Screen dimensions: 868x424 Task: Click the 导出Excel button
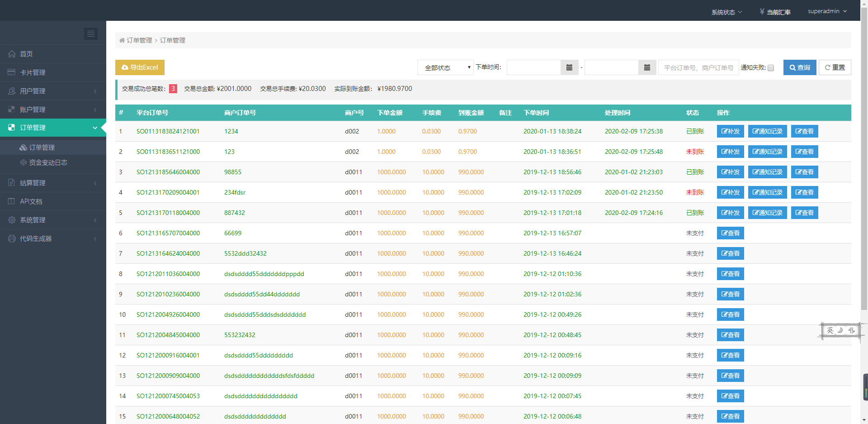(140, 67)
